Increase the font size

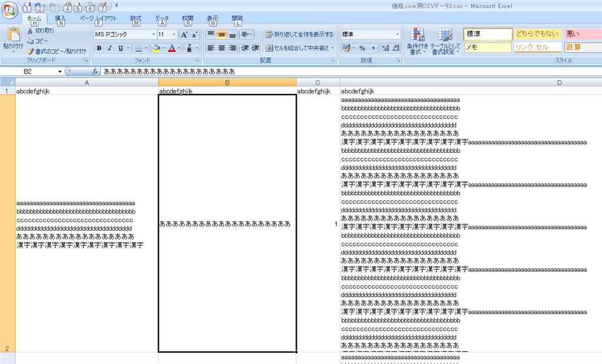point(184,35)
